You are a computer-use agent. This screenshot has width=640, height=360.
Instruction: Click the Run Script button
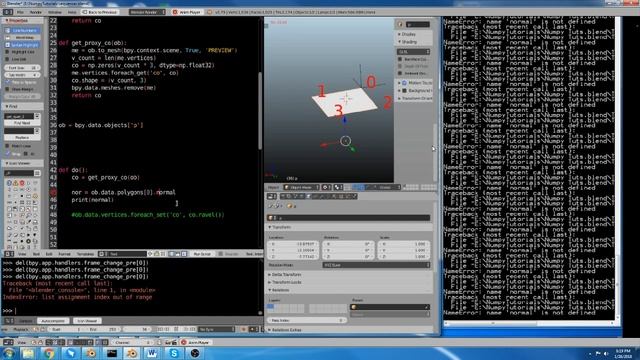pos(202,254)
